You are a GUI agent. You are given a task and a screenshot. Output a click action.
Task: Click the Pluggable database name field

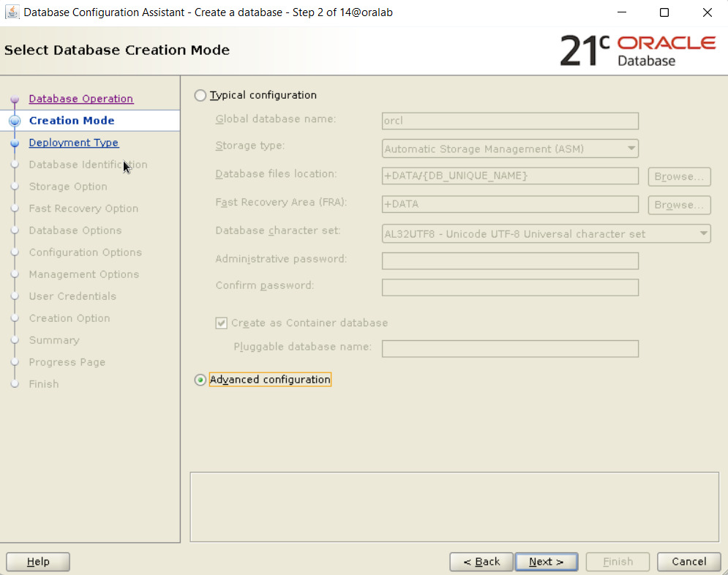pos(510,348)
